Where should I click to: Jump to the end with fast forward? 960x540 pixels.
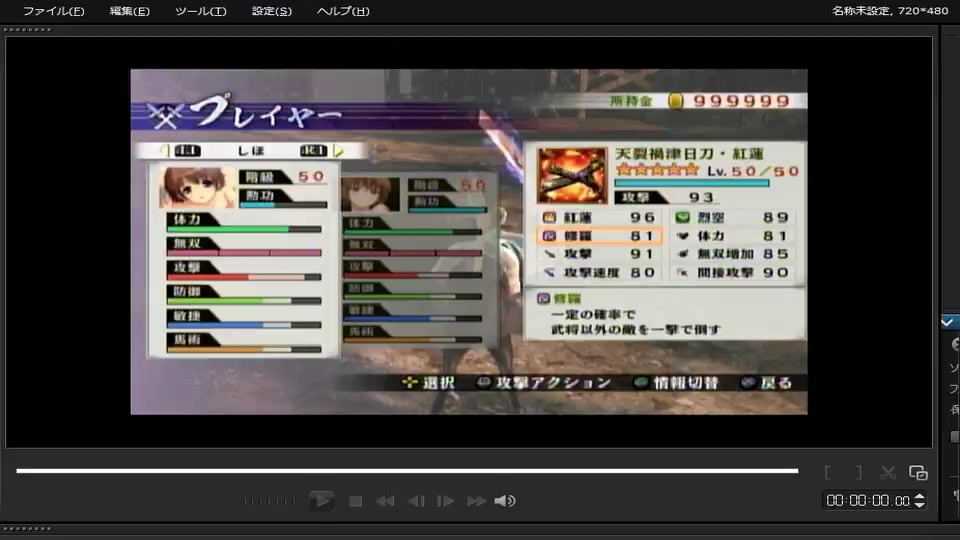click(476, 501)
